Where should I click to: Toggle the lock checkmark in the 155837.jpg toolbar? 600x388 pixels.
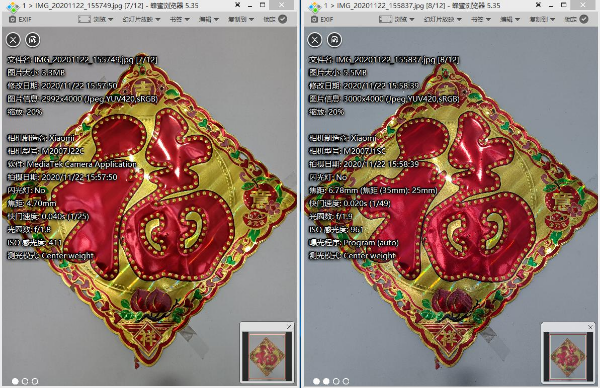click(x=584, y=19)
